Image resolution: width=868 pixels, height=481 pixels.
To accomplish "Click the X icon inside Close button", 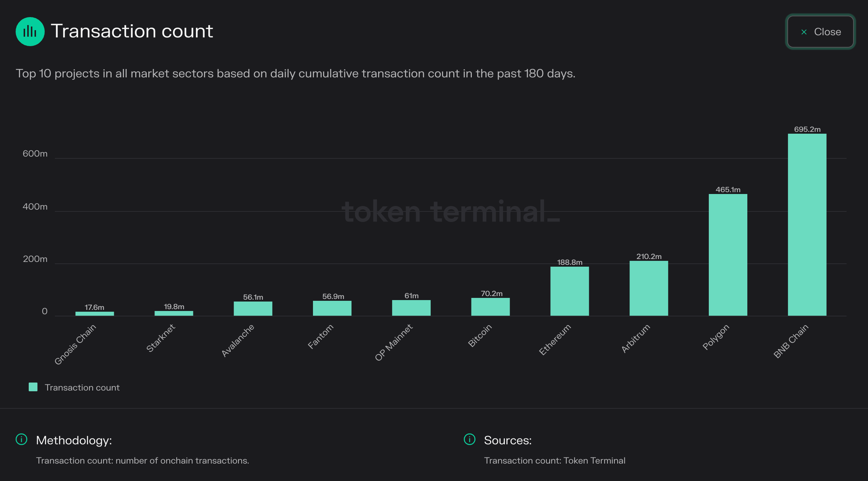I will pyautogui.click(x=804, y=32).
